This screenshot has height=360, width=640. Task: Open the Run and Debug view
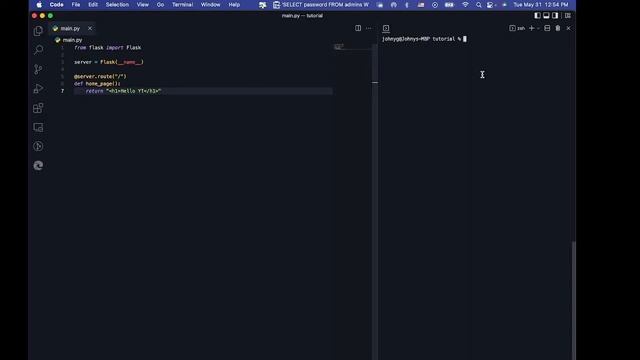tap(38, 89)
